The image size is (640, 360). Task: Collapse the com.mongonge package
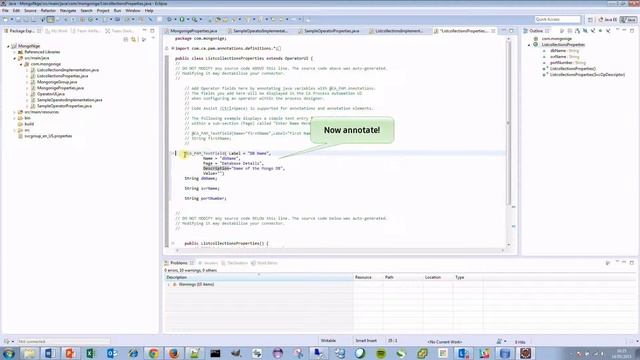click(x=21, y=64)
